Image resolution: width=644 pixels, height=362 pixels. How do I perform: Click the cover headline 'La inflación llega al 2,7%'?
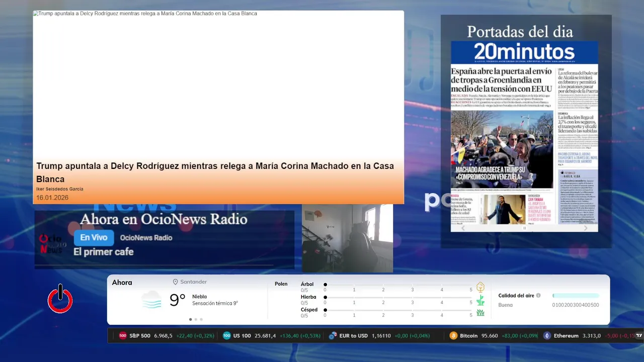click(577, 124)
